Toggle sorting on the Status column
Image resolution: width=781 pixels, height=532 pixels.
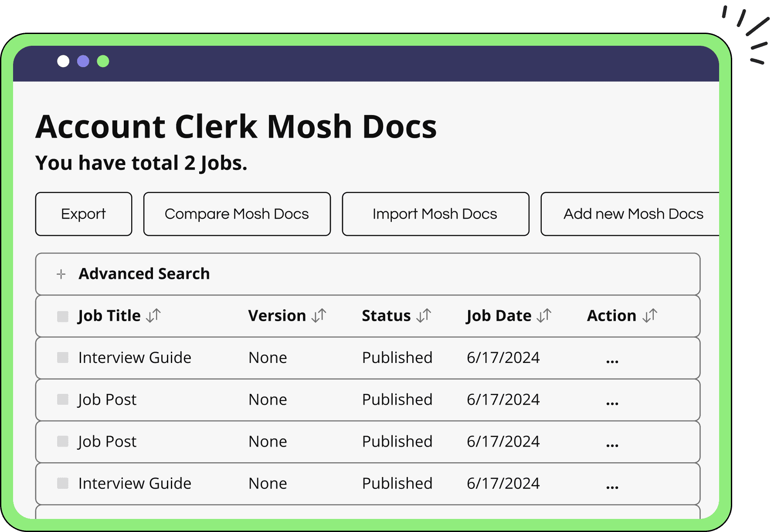[424, 315]
